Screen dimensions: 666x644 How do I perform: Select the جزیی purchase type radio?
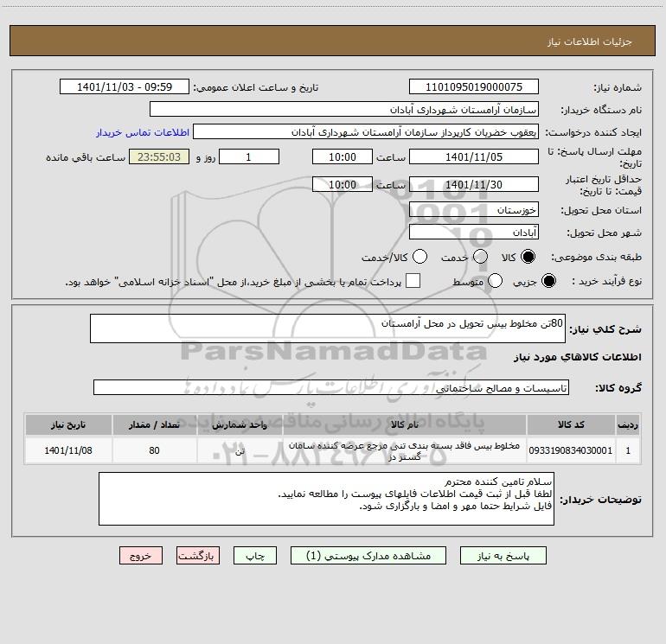(548, 281)
